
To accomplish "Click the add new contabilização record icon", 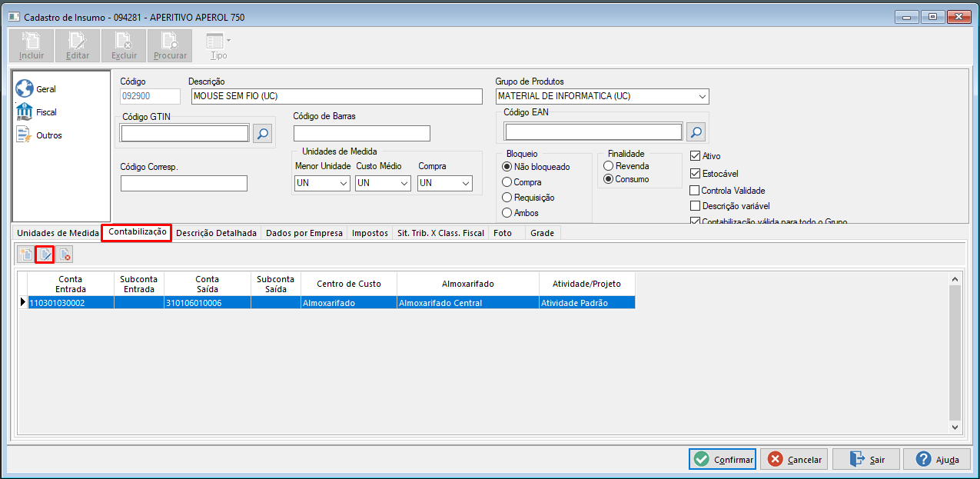I will 26,254.
